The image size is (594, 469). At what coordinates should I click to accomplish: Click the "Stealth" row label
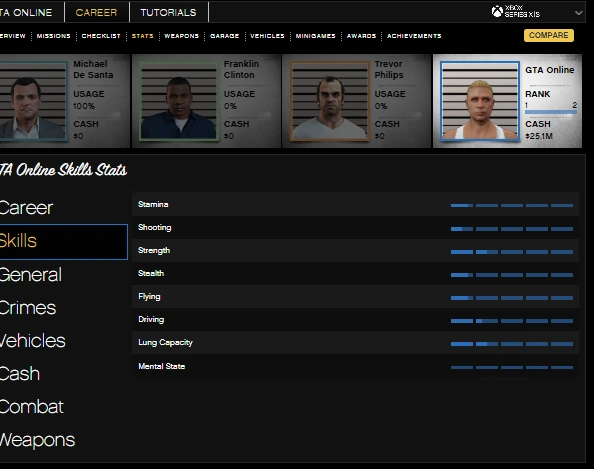click(151, 273)
